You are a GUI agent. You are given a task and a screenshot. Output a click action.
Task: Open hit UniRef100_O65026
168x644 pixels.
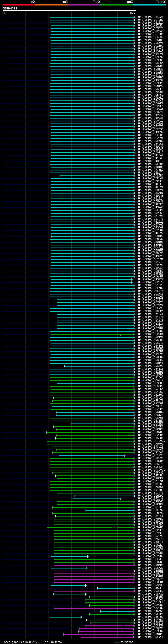coord(151,28)
